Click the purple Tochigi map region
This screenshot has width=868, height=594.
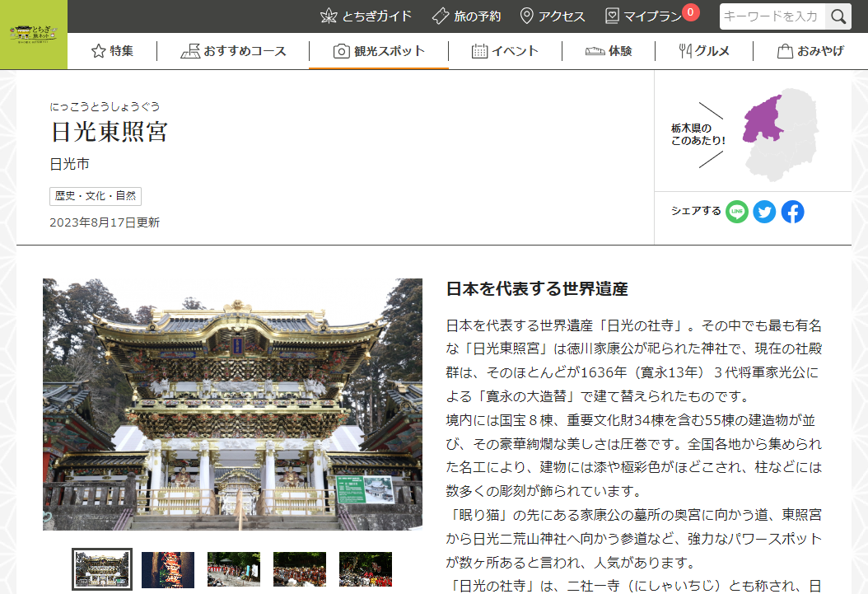coord(760,119)
